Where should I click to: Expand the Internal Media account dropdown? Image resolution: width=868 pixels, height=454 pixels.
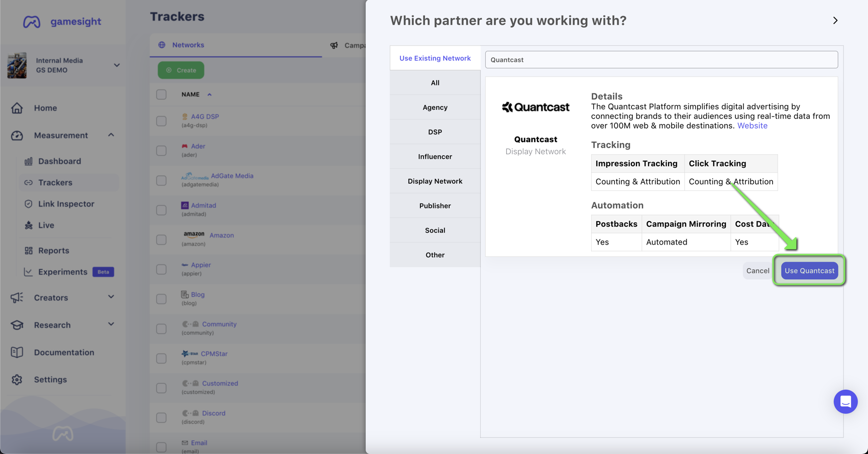[117, 65]
